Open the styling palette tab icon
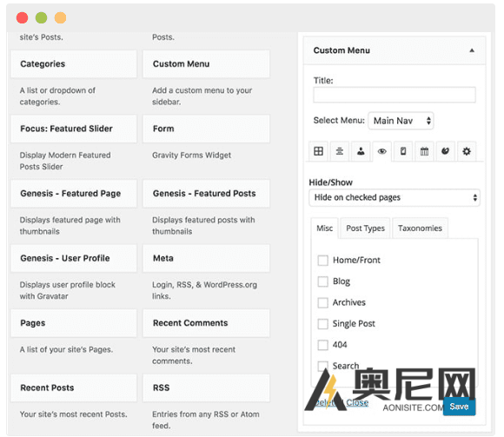The width and height of the screenshot is (504, 437). pos(445,151)
